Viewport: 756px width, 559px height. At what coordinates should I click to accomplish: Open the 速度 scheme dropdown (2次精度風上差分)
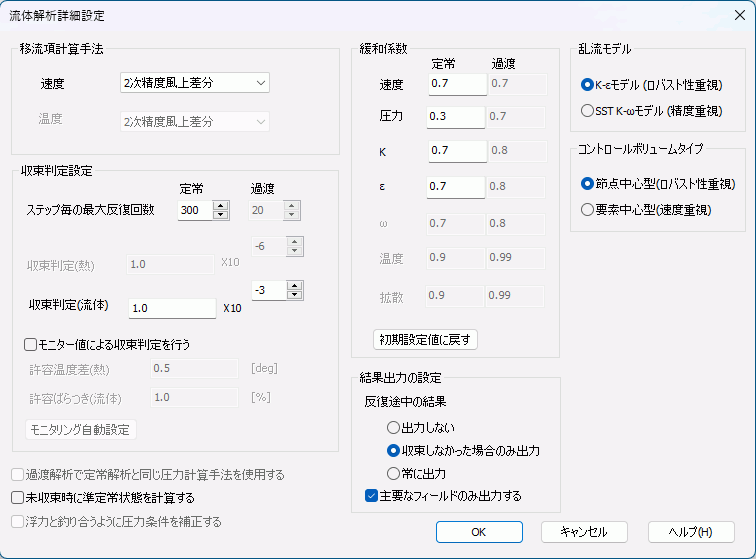[193, 83]
